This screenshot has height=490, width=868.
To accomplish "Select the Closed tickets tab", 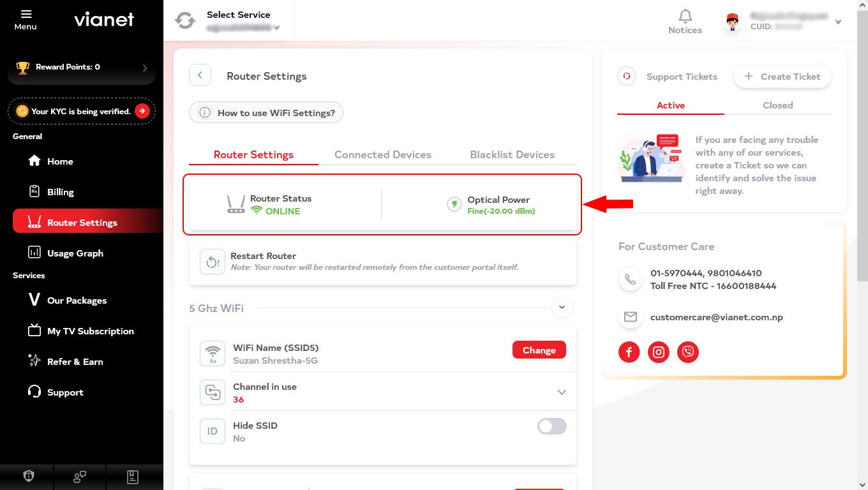I will (778, 105).
